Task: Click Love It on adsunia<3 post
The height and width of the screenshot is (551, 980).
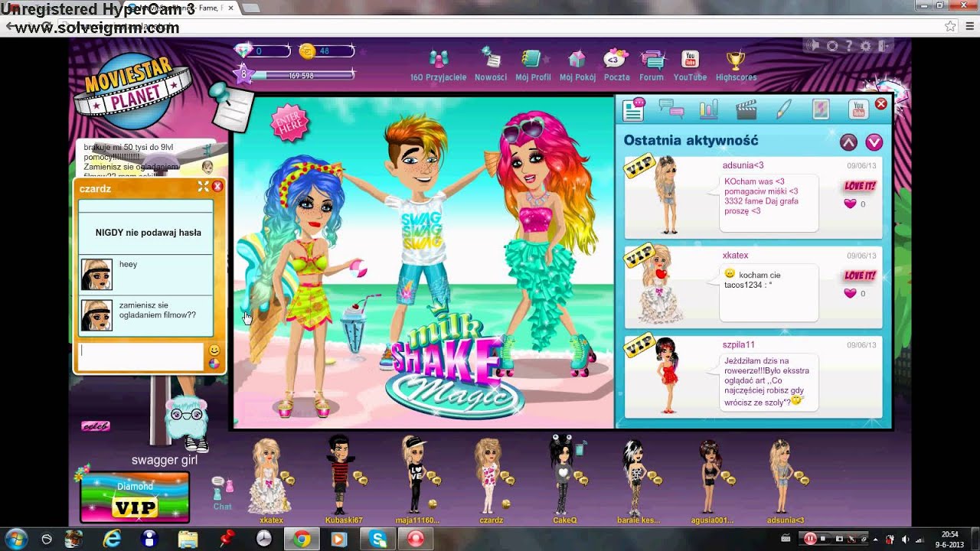Action: pyautogui.click(x=860, y=186)
